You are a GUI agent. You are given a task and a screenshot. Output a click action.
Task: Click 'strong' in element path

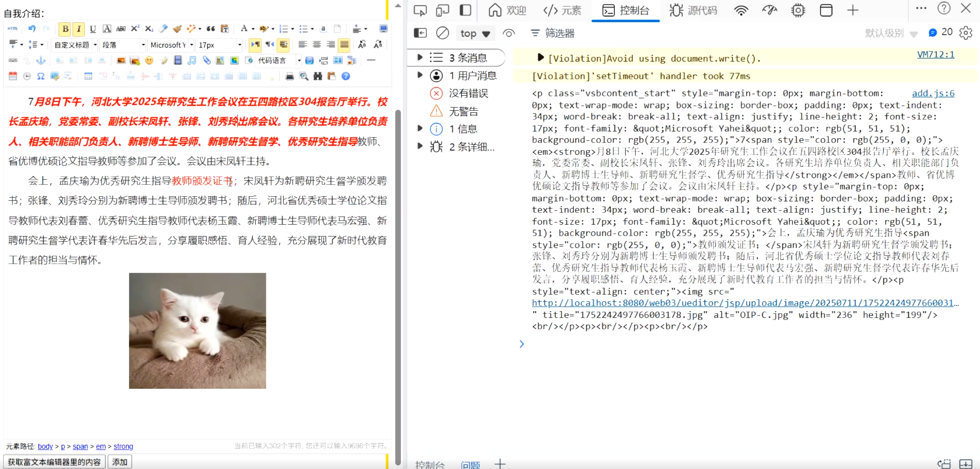[x=123, y=446]
